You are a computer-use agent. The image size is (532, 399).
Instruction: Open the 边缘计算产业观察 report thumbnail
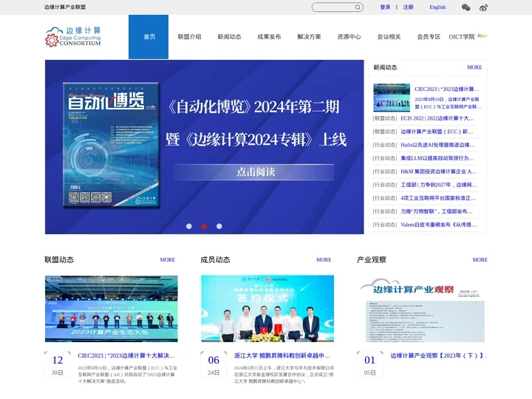coord(423,309)
